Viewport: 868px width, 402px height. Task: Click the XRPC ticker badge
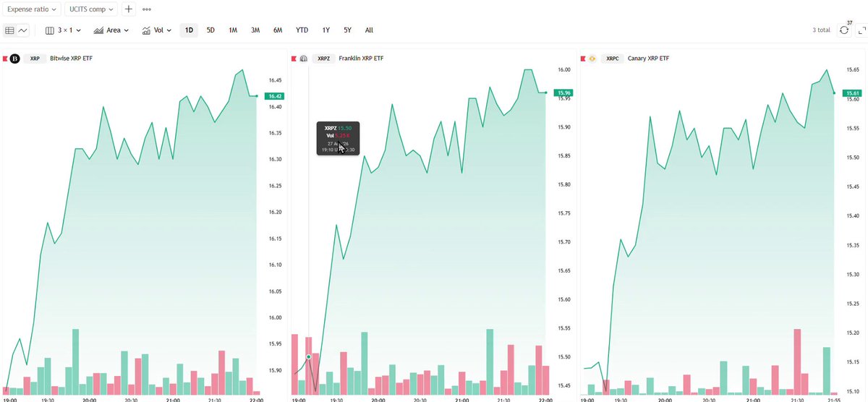613,58
